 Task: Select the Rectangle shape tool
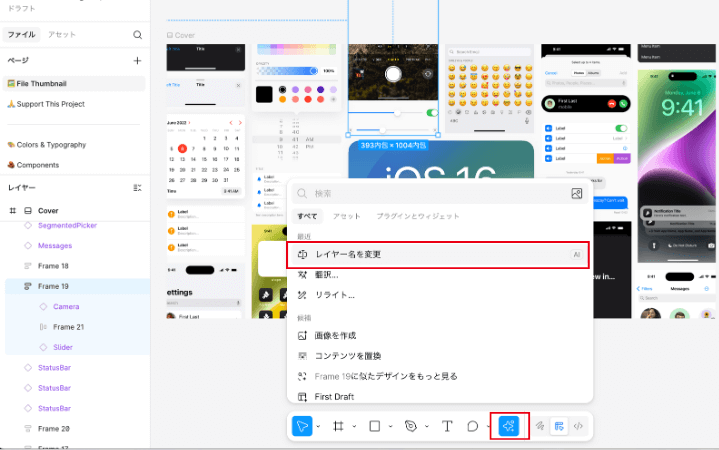375,426
